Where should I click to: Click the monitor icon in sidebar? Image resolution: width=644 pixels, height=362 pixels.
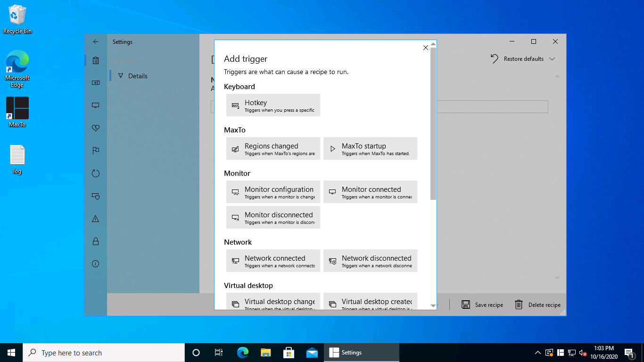coord(96,106)
